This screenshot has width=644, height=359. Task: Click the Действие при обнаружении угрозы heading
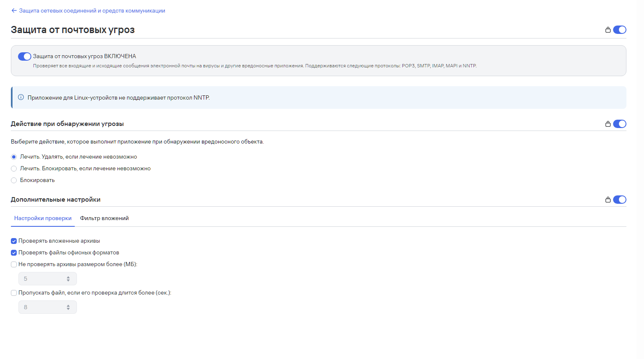[67, 124]
